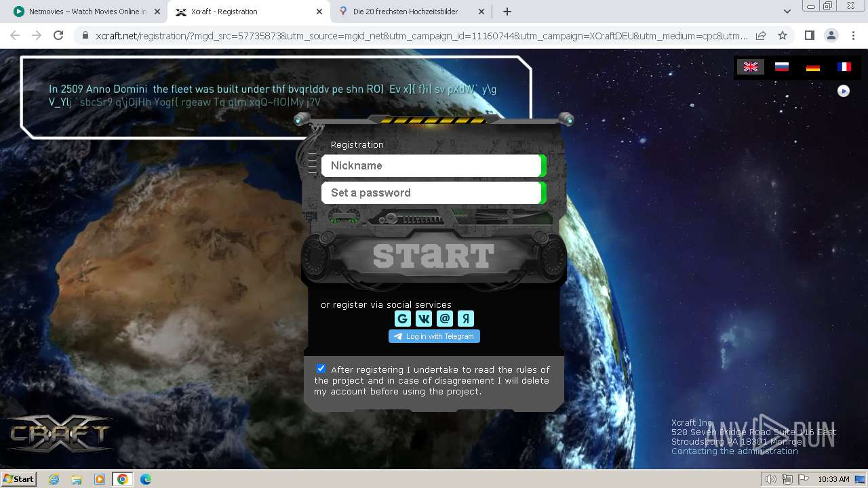Open the volume tray icon
This screenshot has height=488, width=868.
pyautogui.click(x=771, y=479)
